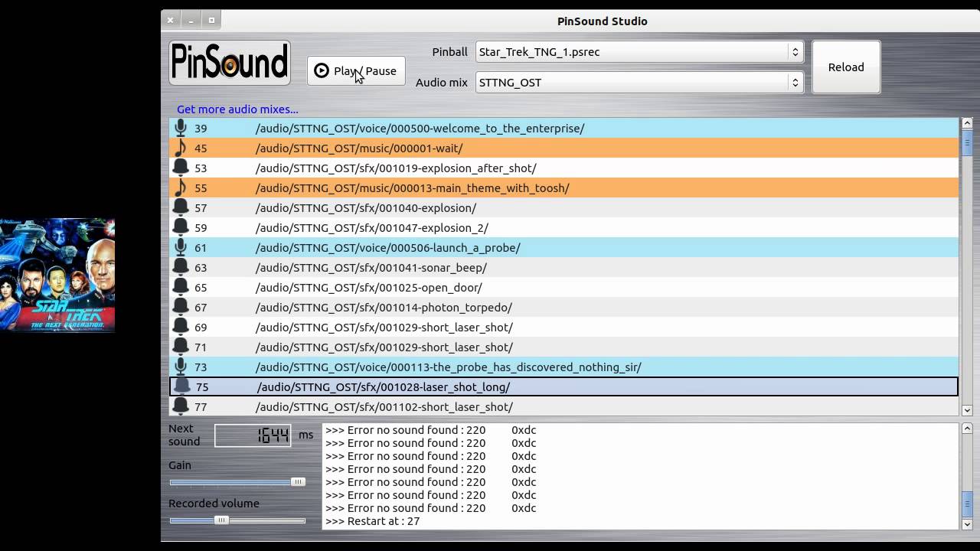
Task: Select the probe_has_discovered_nothing_sir voice path
Action: [x=449, y=367]
